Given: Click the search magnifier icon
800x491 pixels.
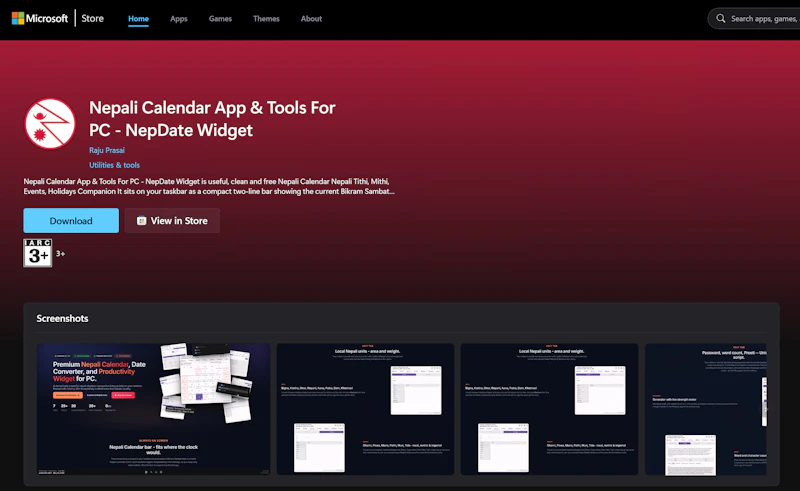Looking at the screenshot, I should click(720, 18).
